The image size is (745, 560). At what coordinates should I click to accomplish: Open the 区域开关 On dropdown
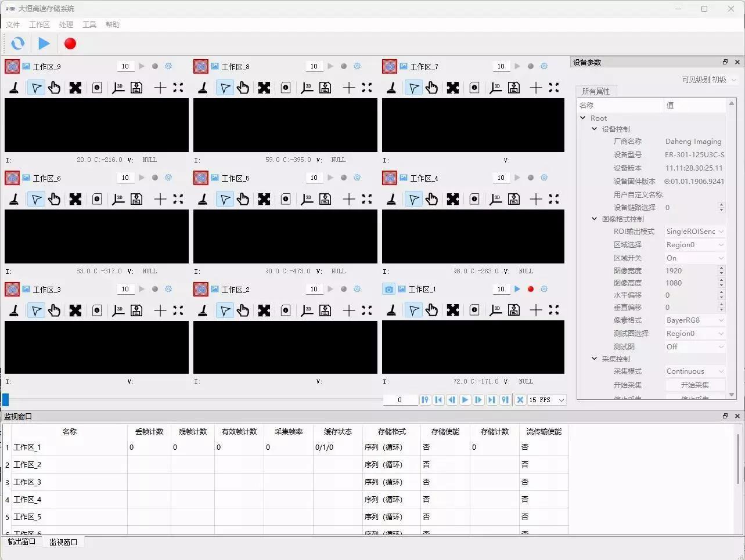point(694,258)
